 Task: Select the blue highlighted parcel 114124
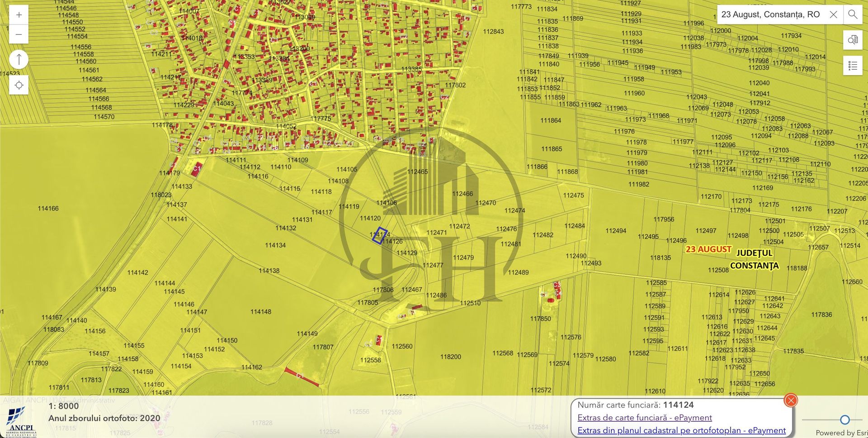(x=379, y=235)
